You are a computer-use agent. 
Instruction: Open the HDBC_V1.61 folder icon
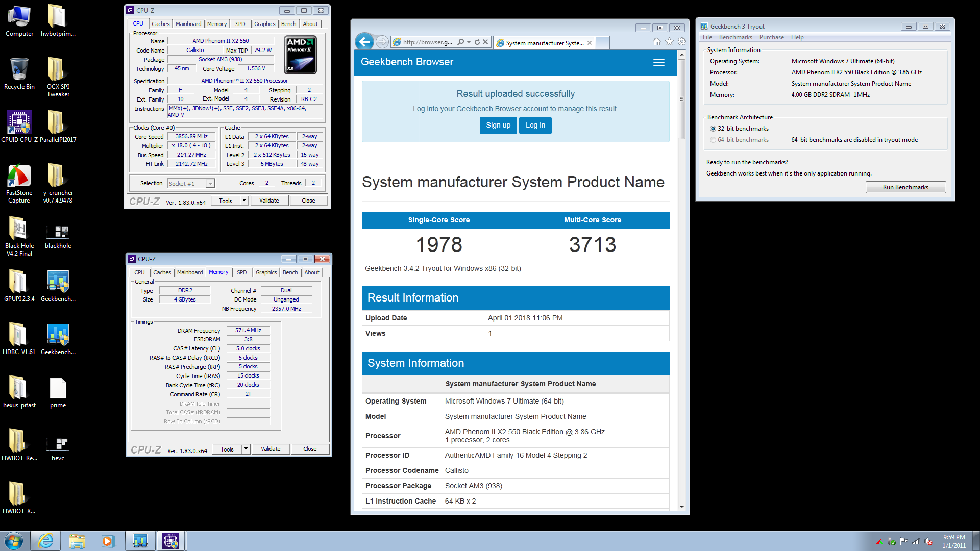(19, 339)
